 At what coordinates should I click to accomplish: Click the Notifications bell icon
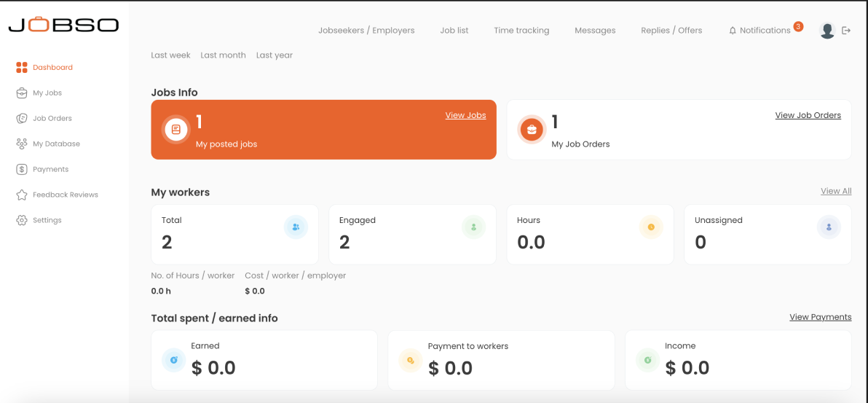pyautogui.click(x=733, y=31)
